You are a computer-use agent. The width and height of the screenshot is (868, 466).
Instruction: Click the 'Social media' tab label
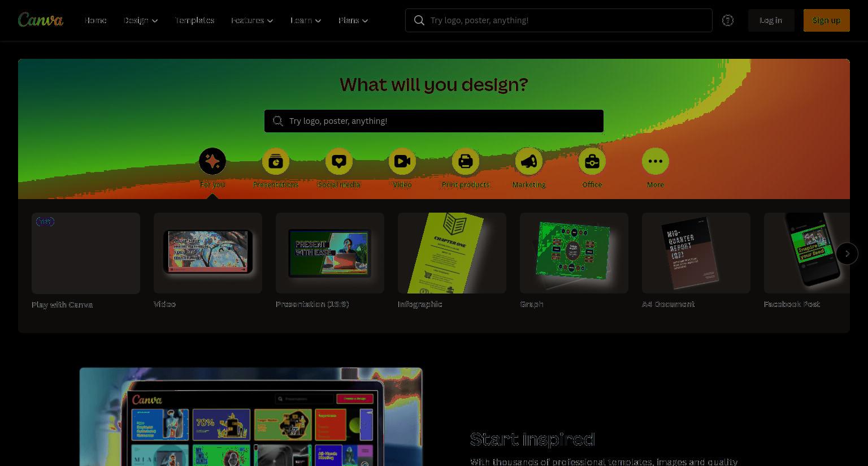(339, 184)
